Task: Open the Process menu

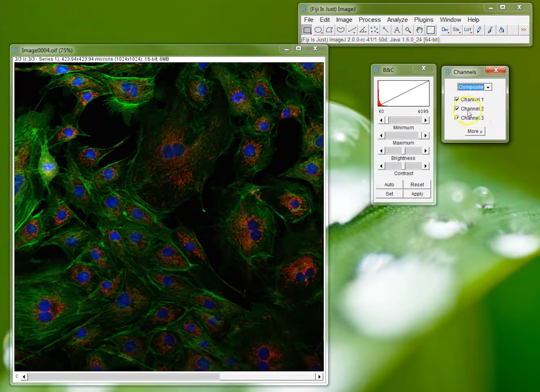Action: point(370,20)
